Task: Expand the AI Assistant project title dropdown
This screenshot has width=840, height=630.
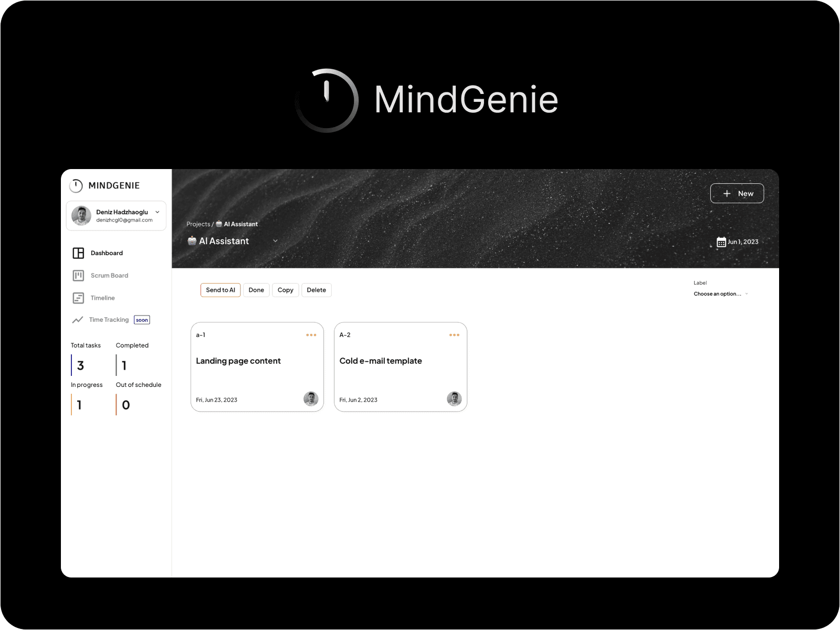Action: click(x=276, y=240)
